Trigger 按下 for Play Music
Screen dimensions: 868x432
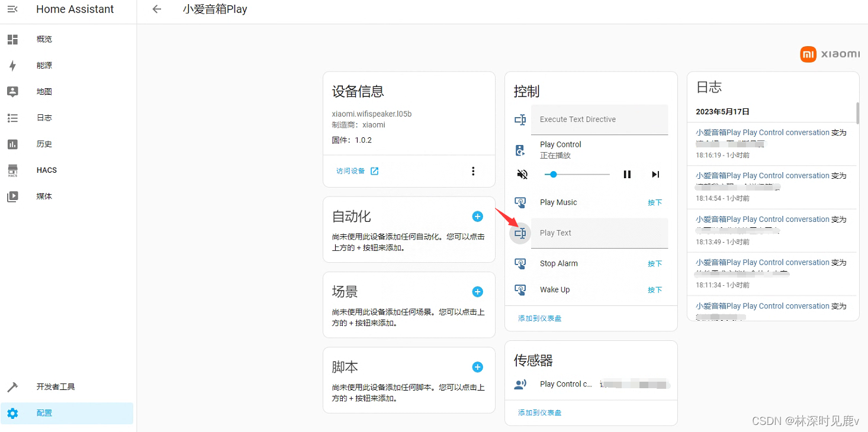pyautogui.click(x=655, y=202)
